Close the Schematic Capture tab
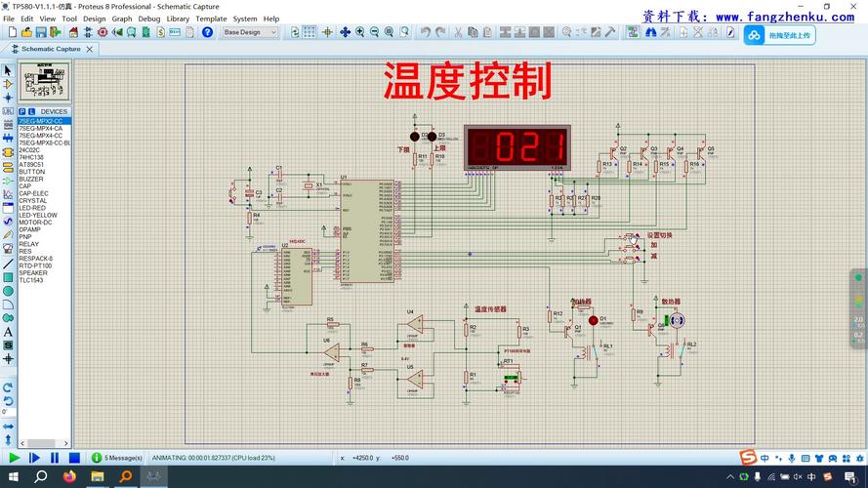The height and width of the screenshot is (488, 868). coord(90,49)
